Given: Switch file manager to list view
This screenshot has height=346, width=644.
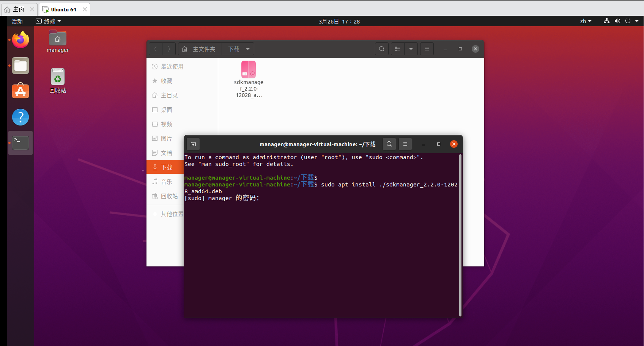Looking at the screenshot, I should (x=398, y=49).
